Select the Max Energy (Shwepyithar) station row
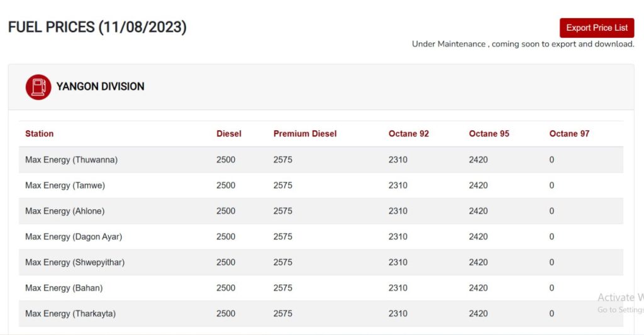Viewport: 644px width, 335px height. click(75, 262)
